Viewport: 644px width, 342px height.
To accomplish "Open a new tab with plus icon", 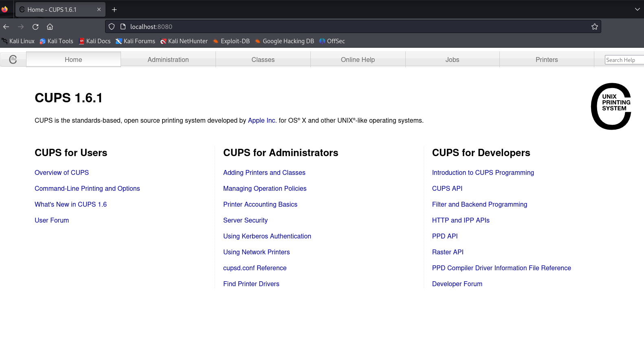I will [114, 10].
